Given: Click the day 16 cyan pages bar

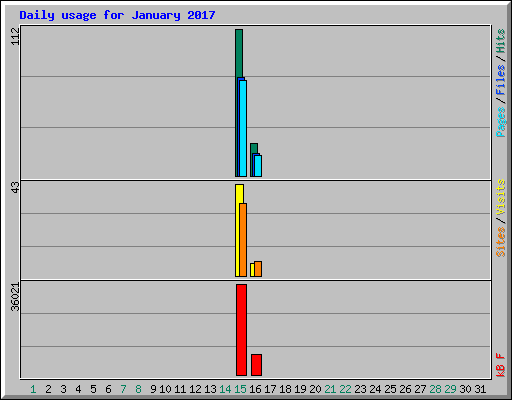Looking at the screenshot, I should [258, 166].
